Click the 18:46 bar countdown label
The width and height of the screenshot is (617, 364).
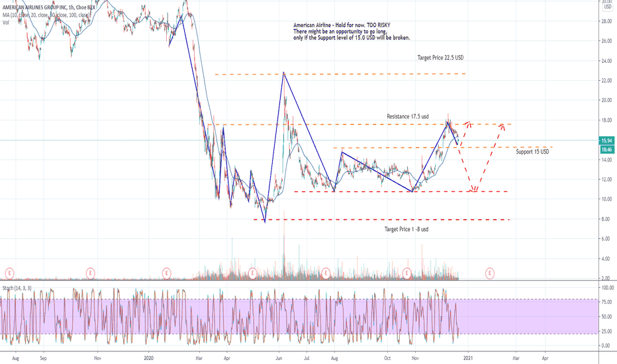(606, 150)
